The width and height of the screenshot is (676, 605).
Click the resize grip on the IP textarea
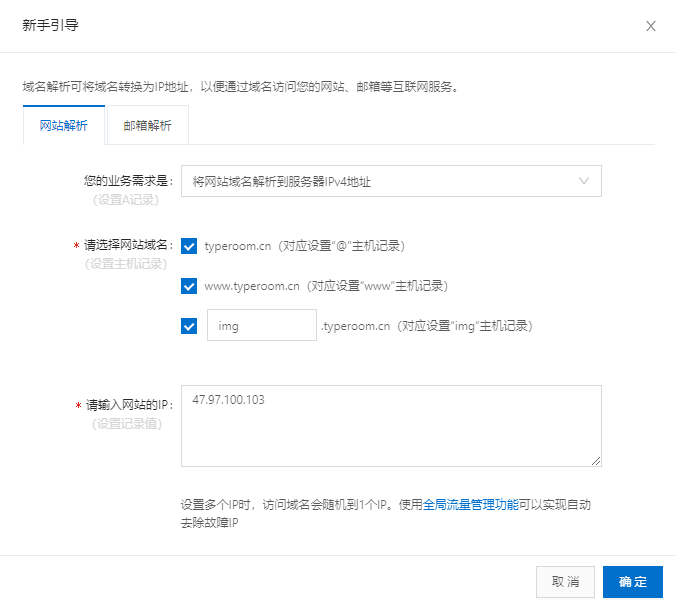[x=596, y=461]
